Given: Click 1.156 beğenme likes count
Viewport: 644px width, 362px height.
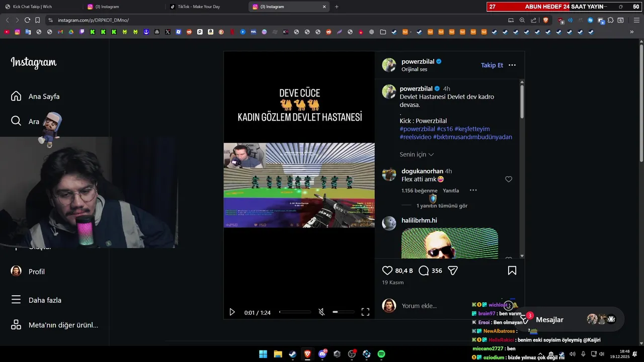Looking at the screenshot, I should point(419,191).
